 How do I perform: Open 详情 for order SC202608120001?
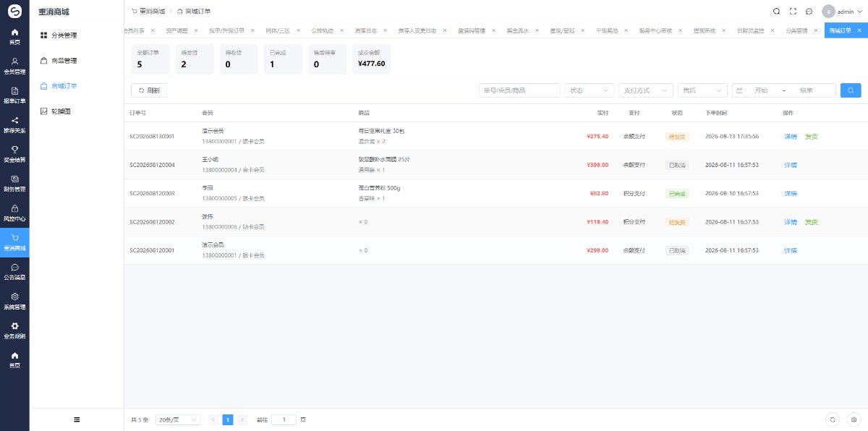pyautogui.click(x=790, y=250)
